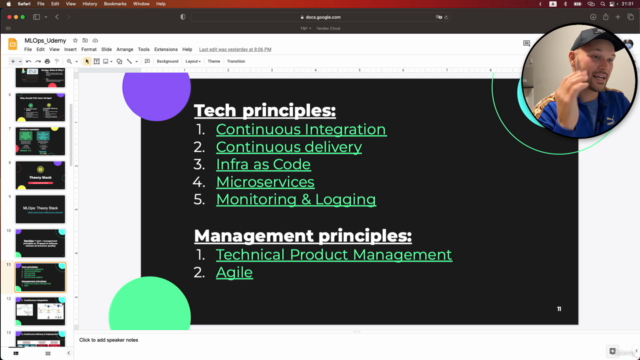The width and height of the screenshot is (640, 360).
Task: Open the Explore button
Action: coord(612,351)
